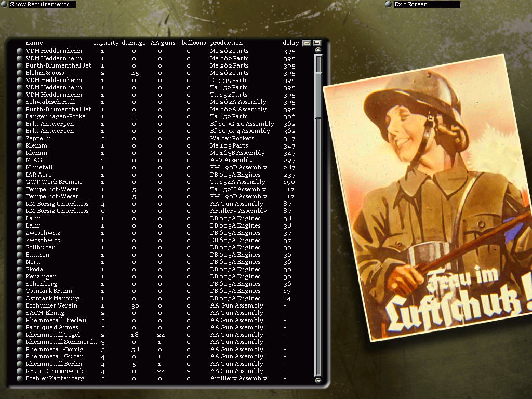Select the bullet next to Bautzen
532x399 pixels.
tap(20, 255)
